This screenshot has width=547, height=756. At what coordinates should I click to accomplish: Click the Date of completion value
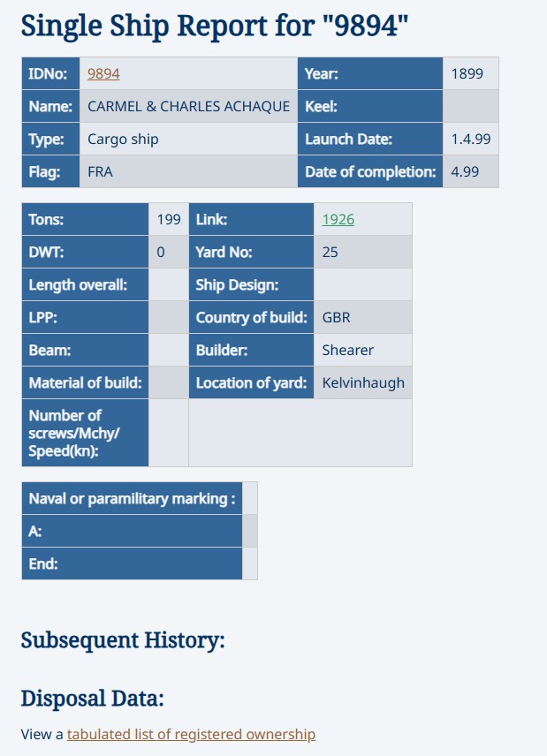465,171
